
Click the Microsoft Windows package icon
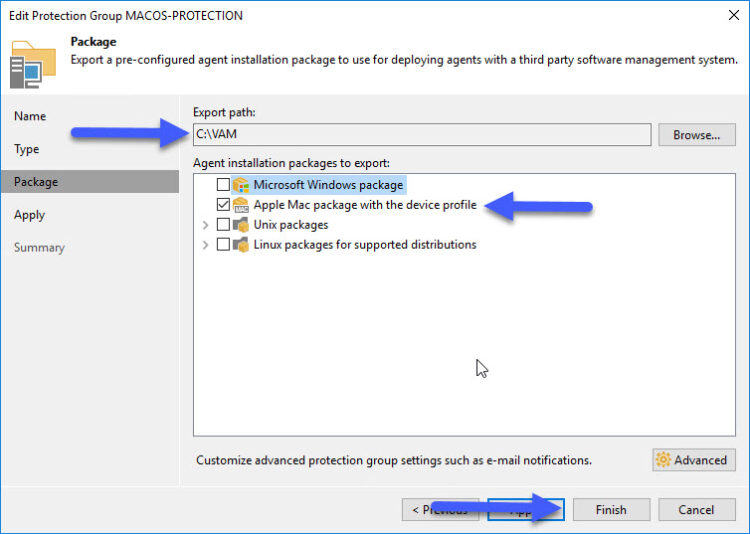pos(241,185)
